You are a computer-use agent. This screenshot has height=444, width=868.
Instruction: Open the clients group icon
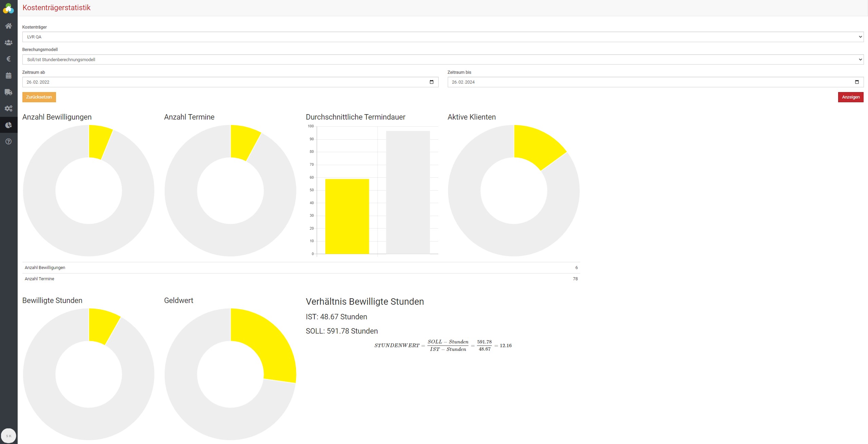(8, 42)
